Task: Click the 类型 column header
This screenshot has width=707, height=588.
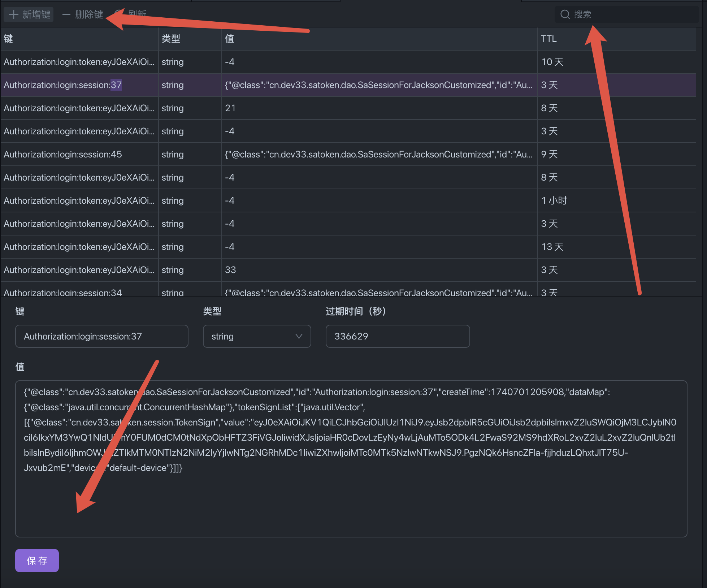Action: click(171, 39)
